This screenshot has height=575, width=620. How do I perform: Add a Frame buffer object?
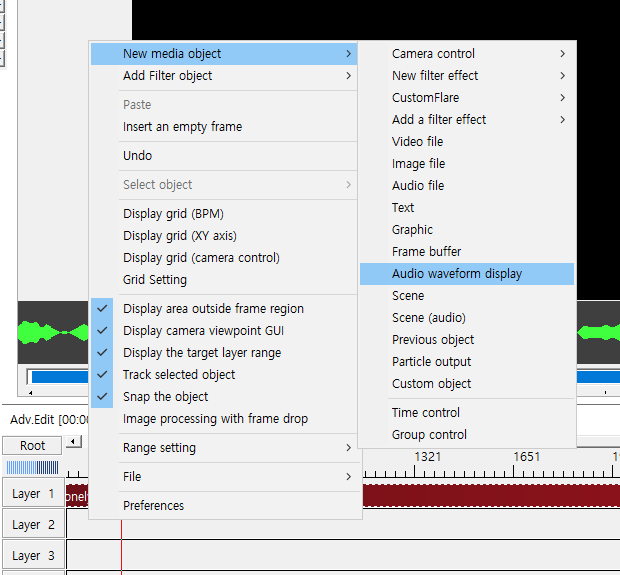467,252
